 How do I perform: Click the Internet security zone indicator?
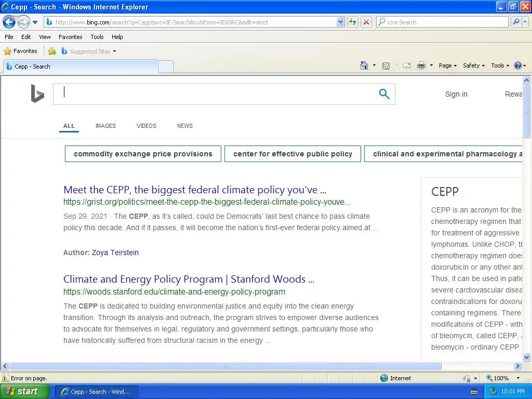pyautogui.click(x=395, y=378)
